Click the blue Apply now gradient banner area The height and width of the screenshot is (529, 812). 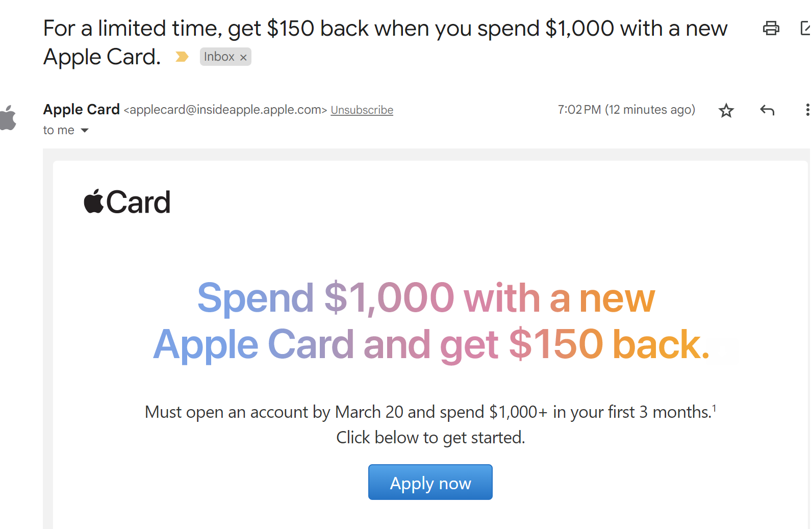click(x=430, y=482)
